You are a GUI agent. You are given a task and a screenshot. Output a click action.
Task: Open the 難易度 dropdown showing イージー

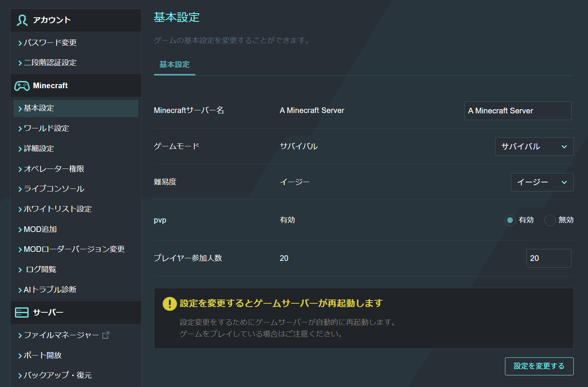[x=542, y=182]
